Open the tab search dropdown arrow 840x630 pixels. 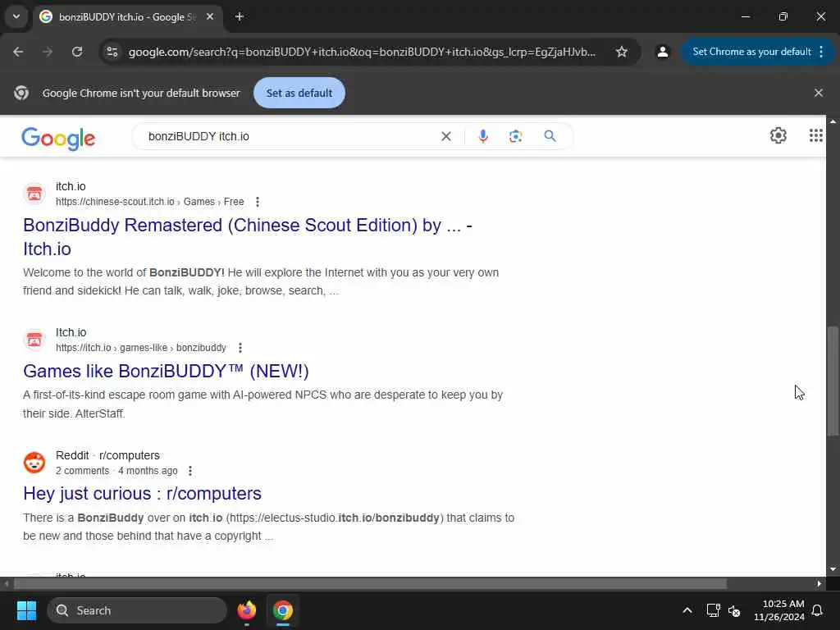[x=16, y=16]
